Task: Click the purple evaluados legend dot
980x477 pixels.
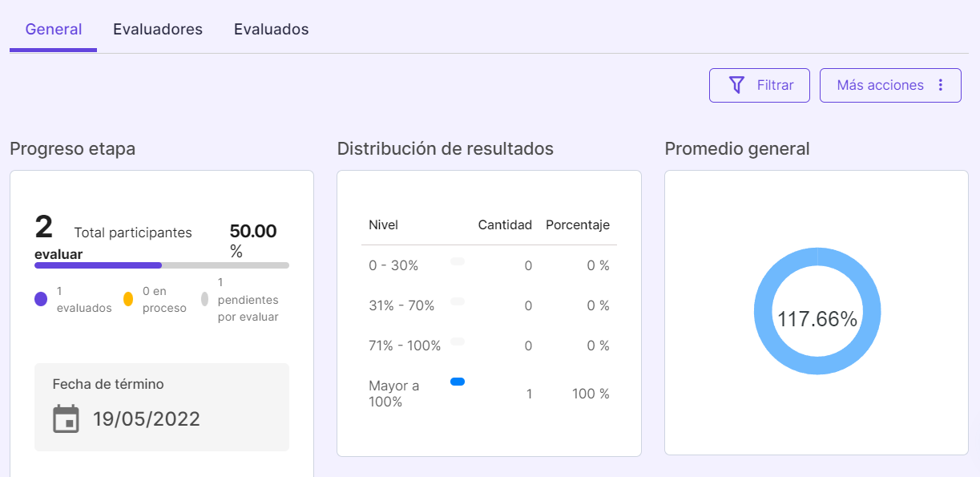Action: [41, 299]
